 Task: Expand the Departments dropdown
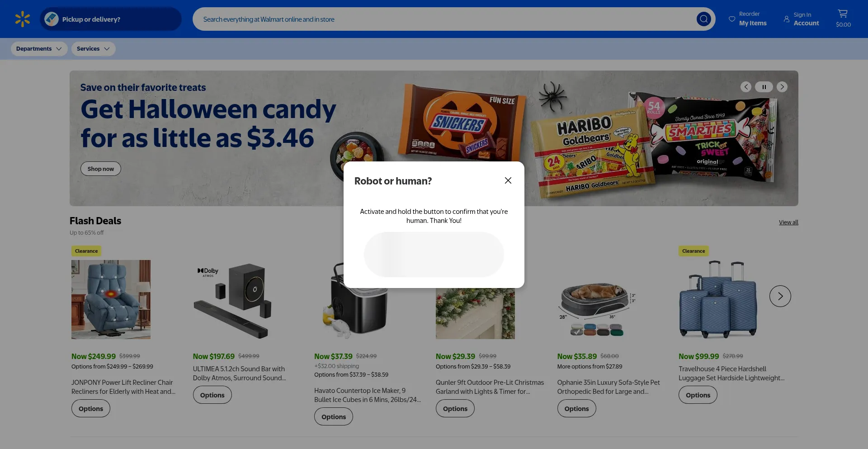pos(39,49)
